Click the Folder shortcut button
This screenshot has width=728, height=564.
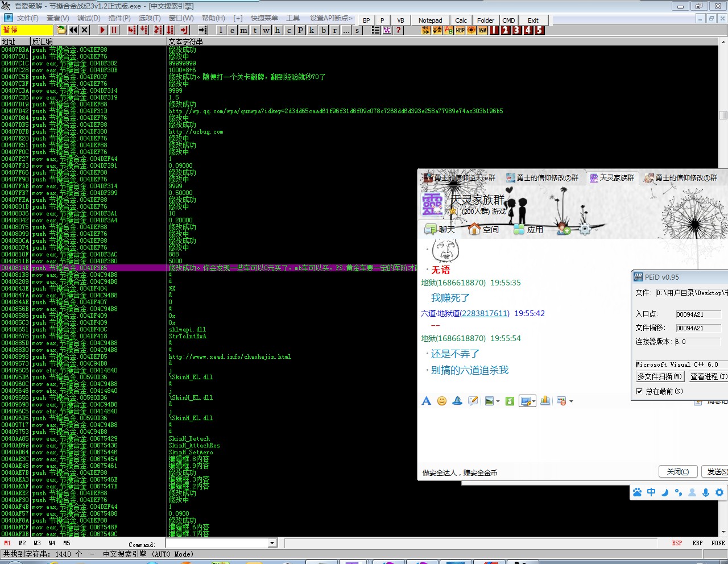pos(486,20)
